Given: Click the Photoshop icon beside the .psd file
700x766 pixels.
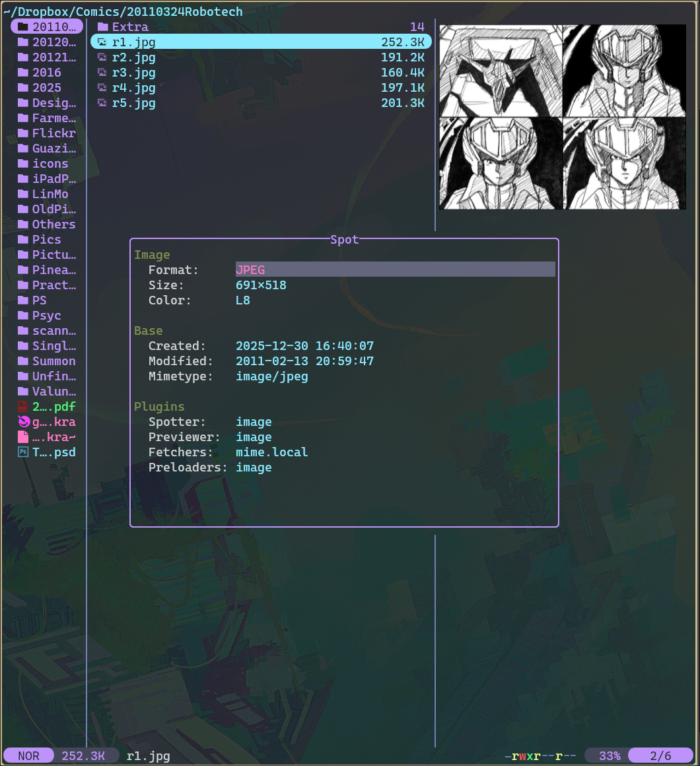Looking at the screenshot, I should [x=23, y=452].
